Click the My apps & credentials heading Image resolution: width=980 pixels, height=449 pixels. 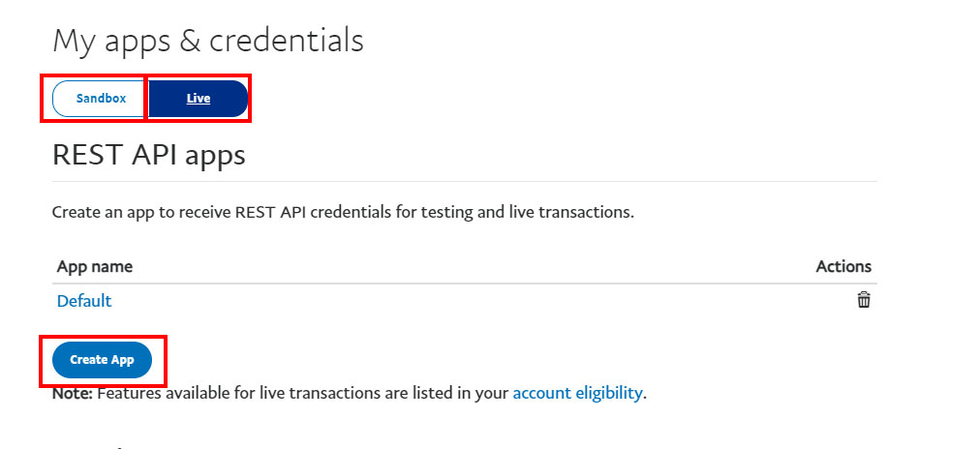(208, 42)
